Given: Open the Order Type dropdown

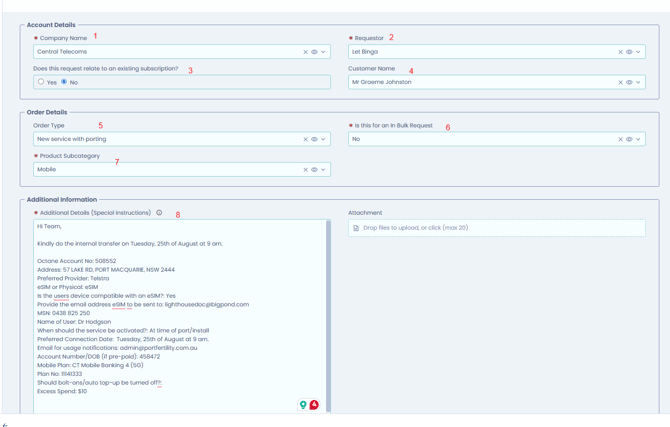Looking at the screenshot, I should click(x=323, y=139).
